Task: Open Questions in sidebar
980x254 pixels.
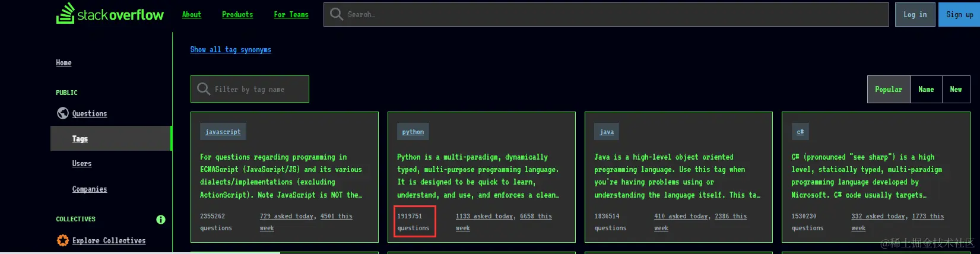Action: [x=90, y=114]
